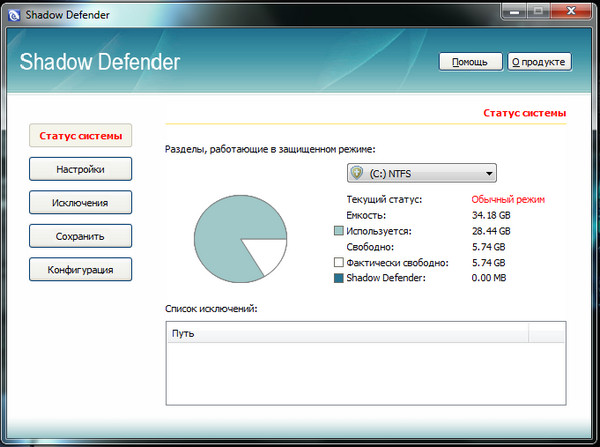
Task: Open the Помощь help button
Action: [x=469, y=62]
